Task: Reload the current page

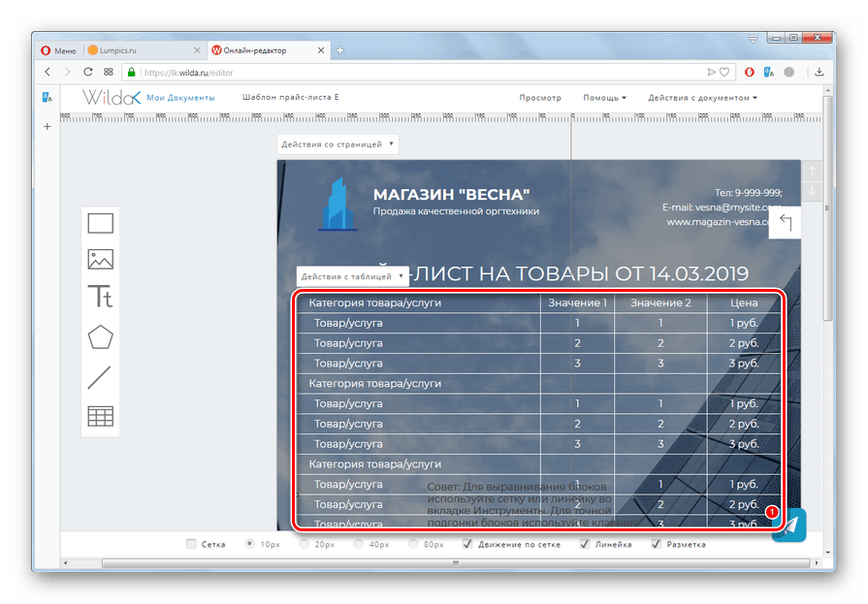Action: (88, 72)
